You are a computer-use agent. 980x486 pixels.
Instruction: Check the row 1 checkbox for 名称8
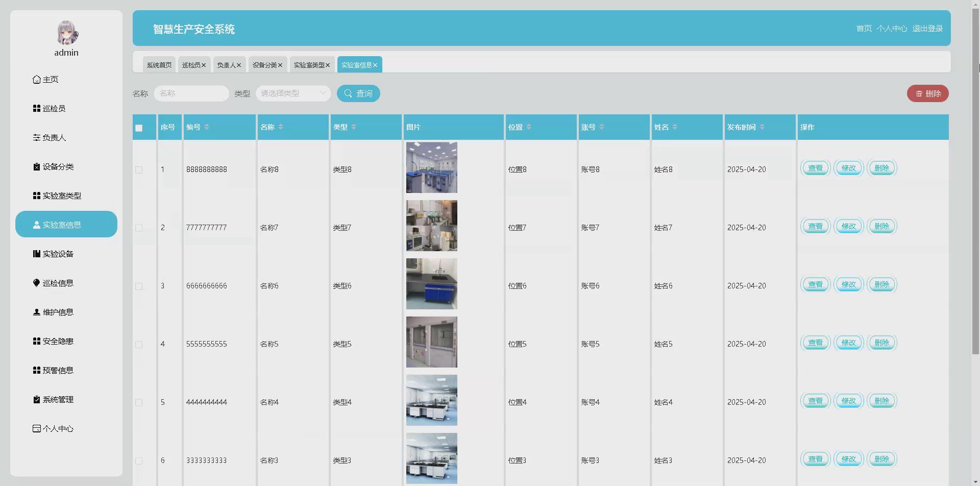[x=139, y=170]
